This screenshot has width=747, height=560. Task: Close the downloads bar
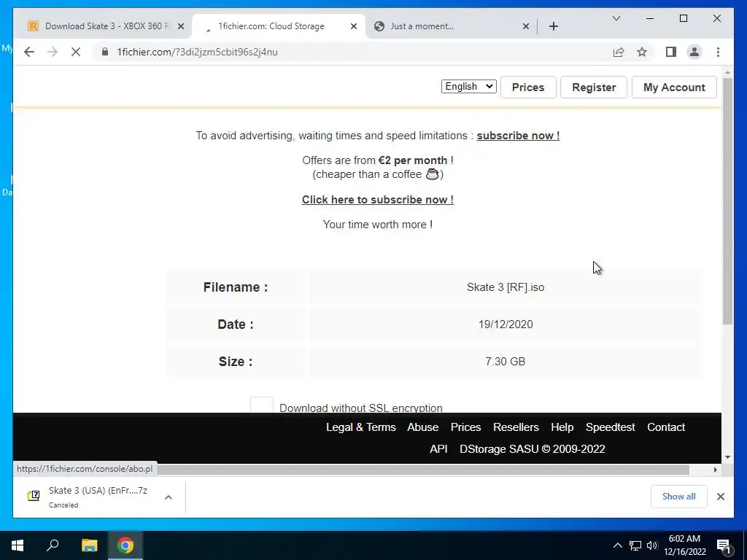click(720, 497)
